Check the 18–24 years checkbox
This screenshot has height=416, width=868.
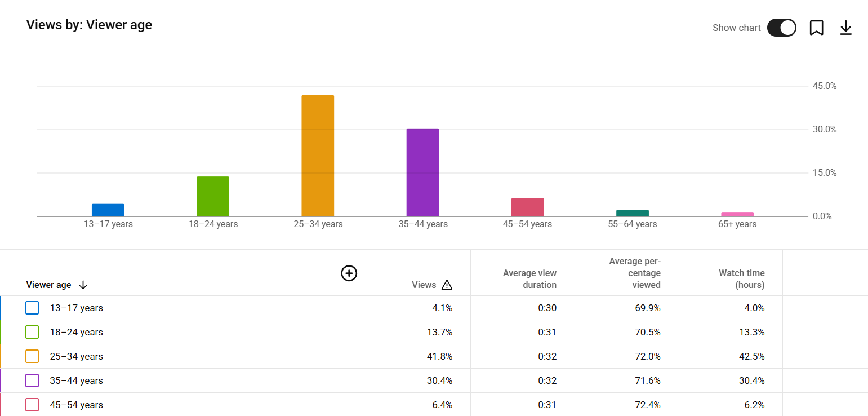[32, 332]
